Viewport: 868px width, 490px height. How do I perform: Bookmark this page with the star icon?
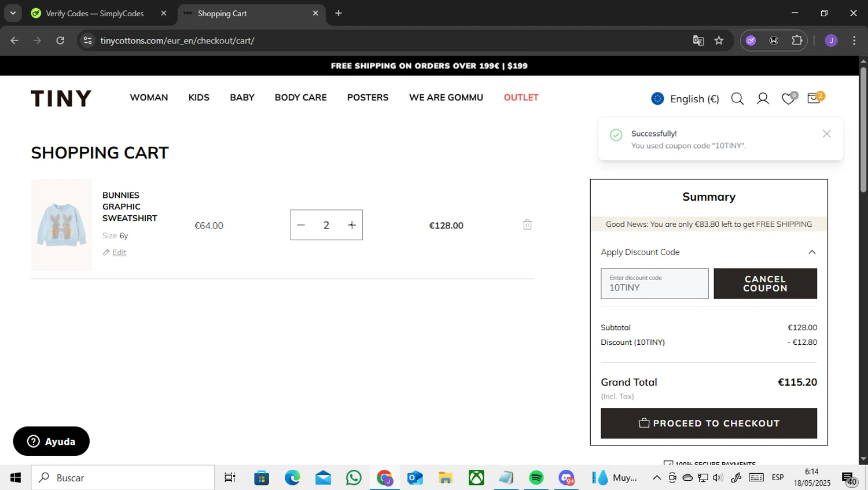[719, 40]
